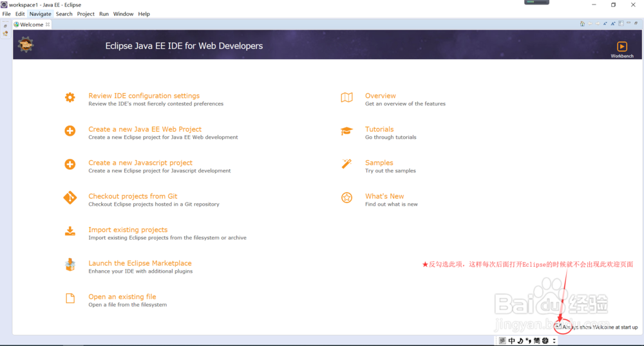This screenshot has height=346, width=644.
Task: Click the left trim bar icon below restore
Action: [5, 33]
